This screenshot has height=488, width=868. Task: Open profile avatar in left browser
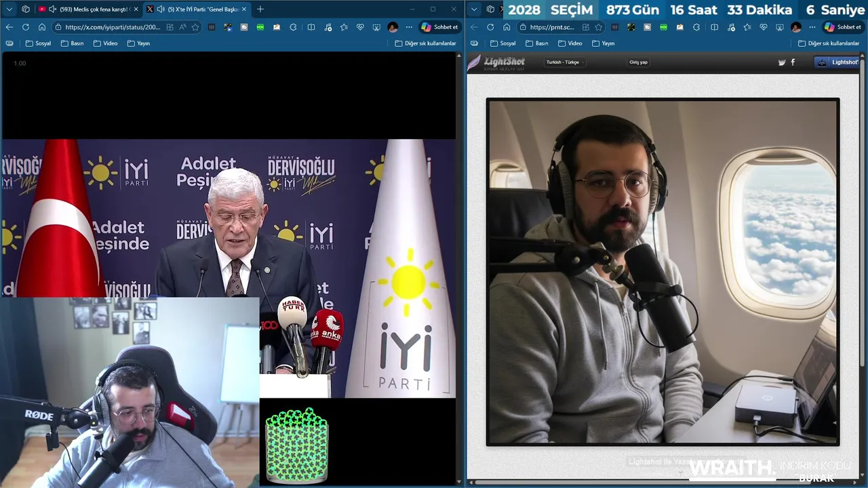point(393,27)
